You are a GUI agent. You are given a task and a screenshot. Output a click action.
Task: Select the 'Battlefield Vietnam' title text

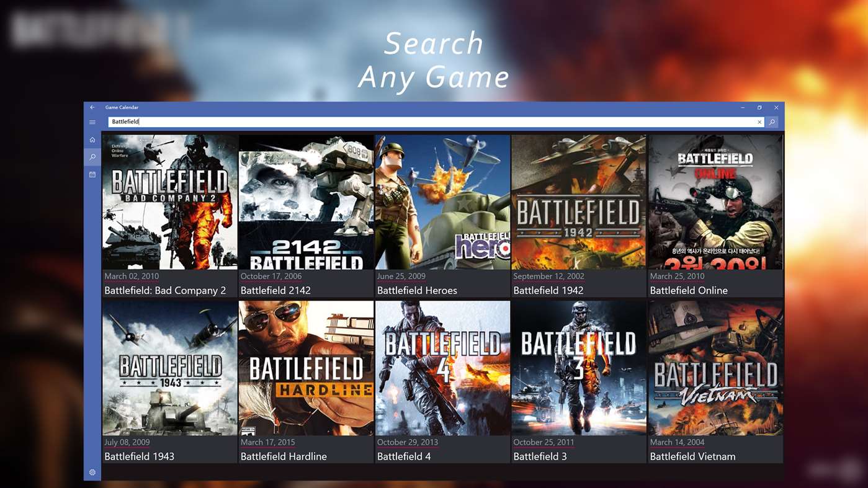tap(692, 456)
